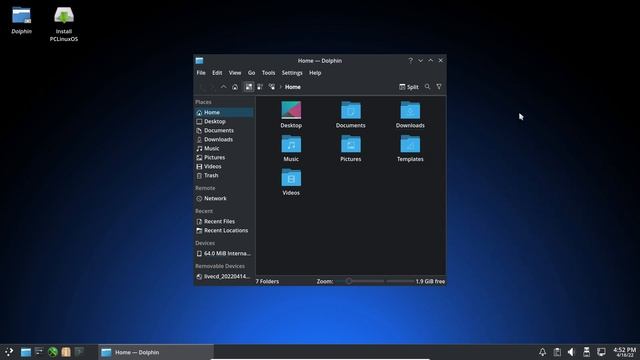Select Music in Places sidebar
The height and width of the screenshot is (360, 640).
[x=224, y=148]
